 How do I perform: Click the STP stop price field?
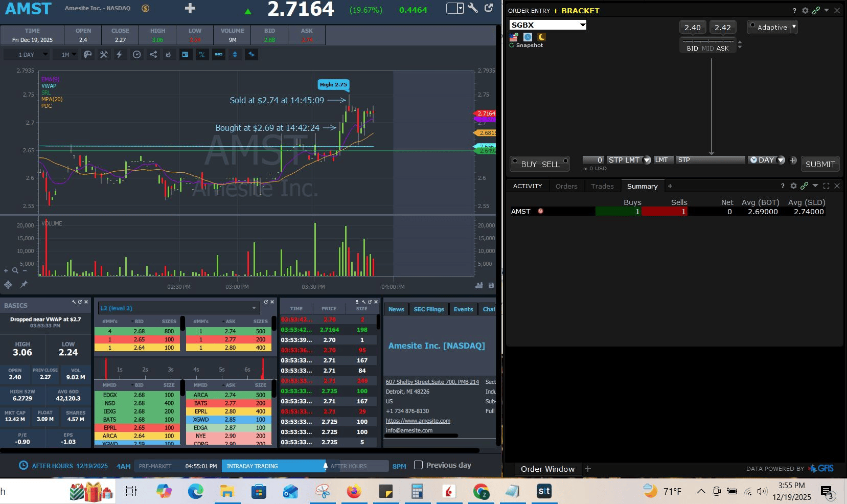(x=711, y=160)
